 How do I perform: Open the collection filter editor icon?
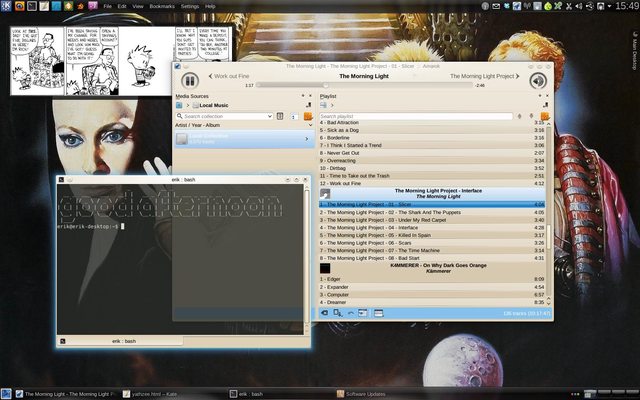(280, 116)
